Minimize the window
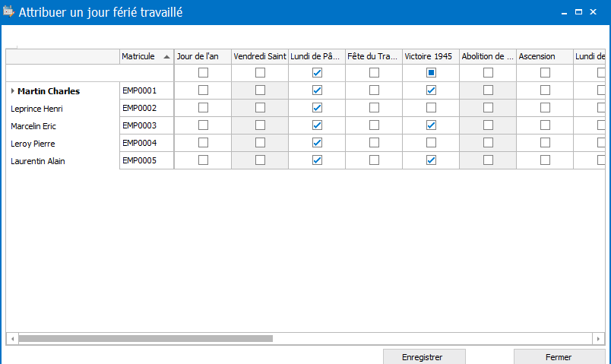The width and height of the screenshot is (611, 364). [564, 13]
